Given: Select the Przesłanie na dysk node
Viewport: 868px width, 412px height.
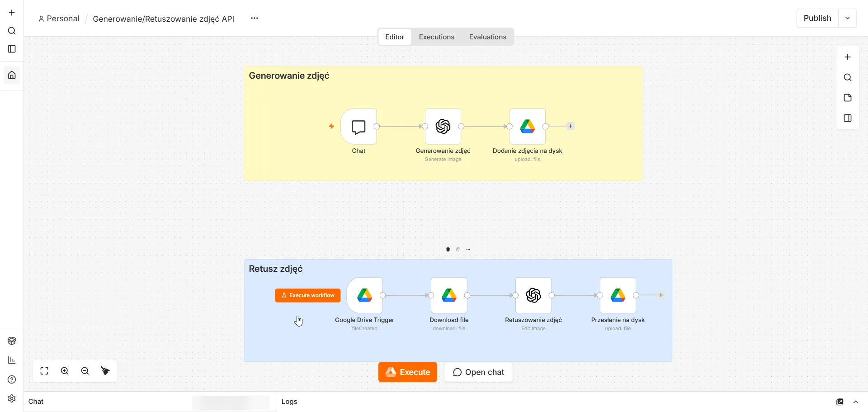Looking at the screenshot, I should pyautogui.click(x=618, y=295).
